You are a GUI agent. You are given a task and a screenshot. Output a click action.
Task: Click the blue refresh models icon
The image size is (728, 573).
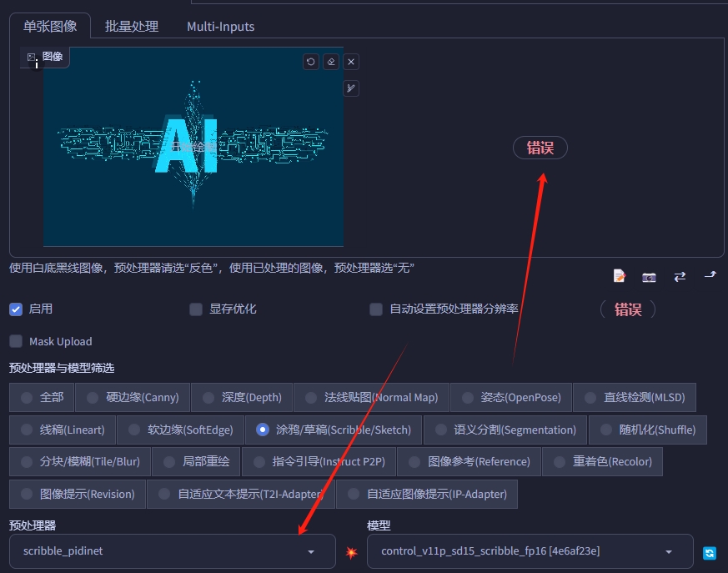click(x=709, y=552)
